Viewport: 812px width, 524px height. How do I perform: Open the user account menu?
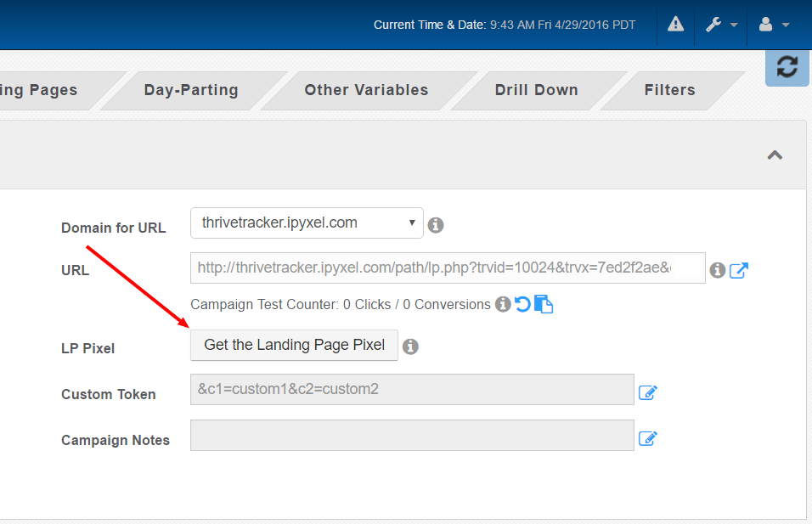point(766,25)
